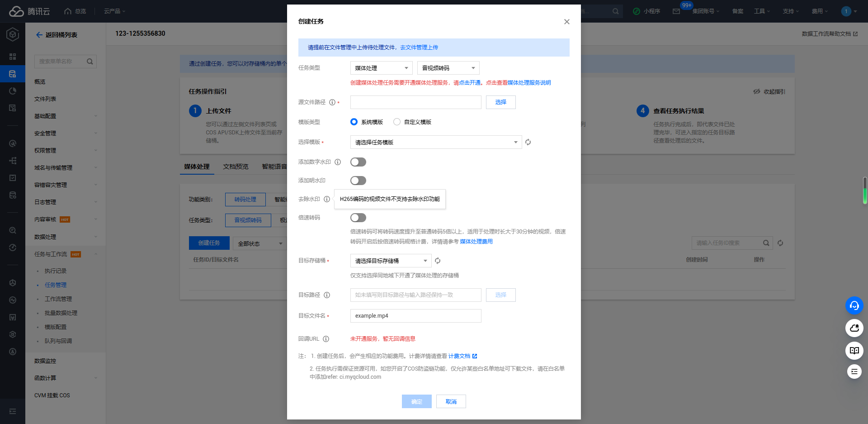Click the Tencent Cloud logo
Screen dimensions: 868x424
pos(29,11)
